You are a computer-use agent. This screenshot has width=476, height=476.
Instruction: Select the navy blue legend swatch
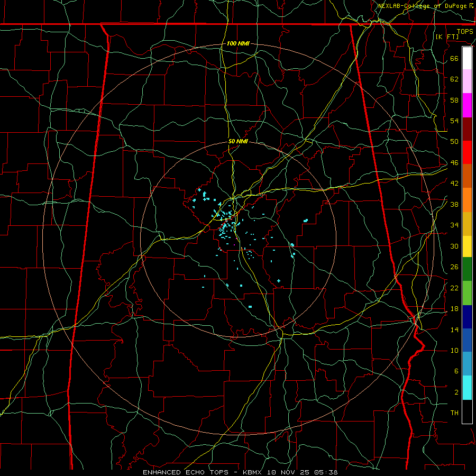(x=467, y=317)
